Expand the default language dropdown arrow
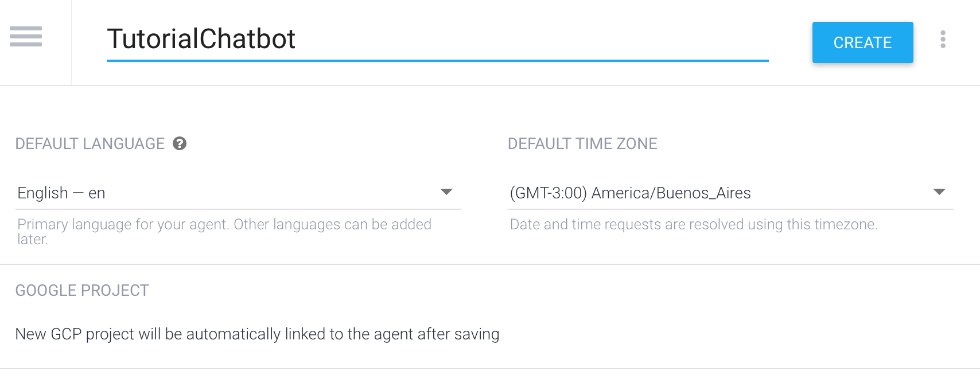This screenshot has height=391, width=980. click(x=446, y=192)
